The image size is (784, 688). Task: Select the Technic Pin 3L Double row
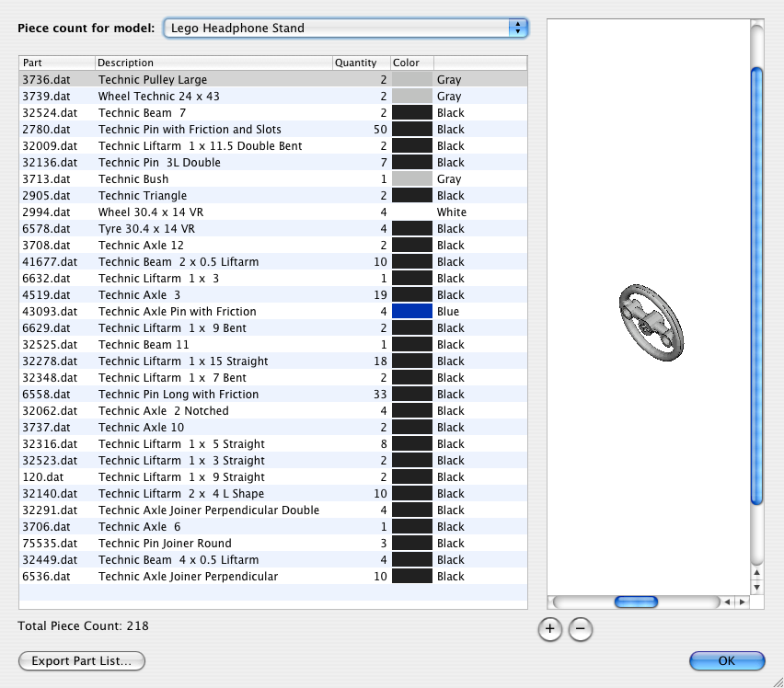[273, 163]
